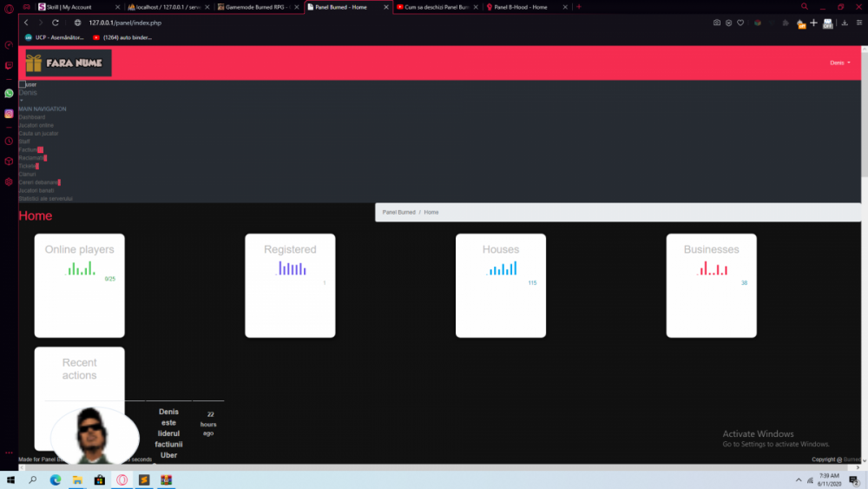868x489 pixels.
Task: Expand the Denis dropdown in header
Action: pos(839,63)
